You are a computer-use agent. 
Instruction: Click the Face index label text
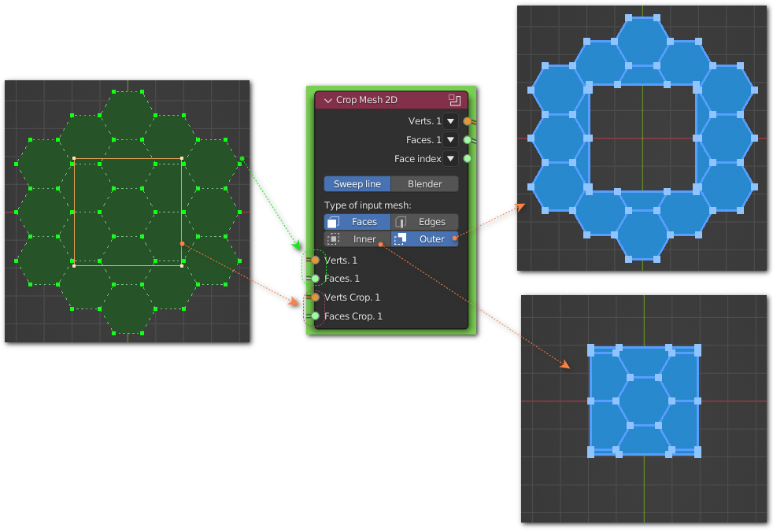(417, 159)
